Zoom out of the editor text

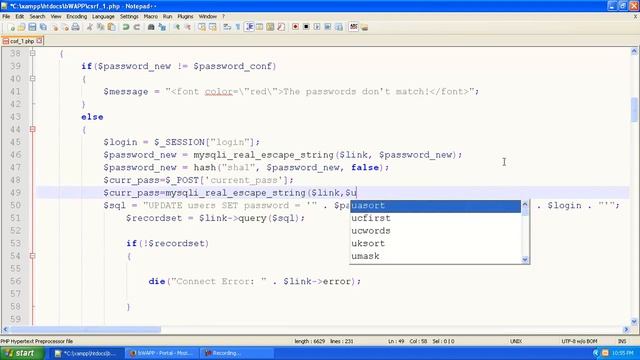pos(187,27)
